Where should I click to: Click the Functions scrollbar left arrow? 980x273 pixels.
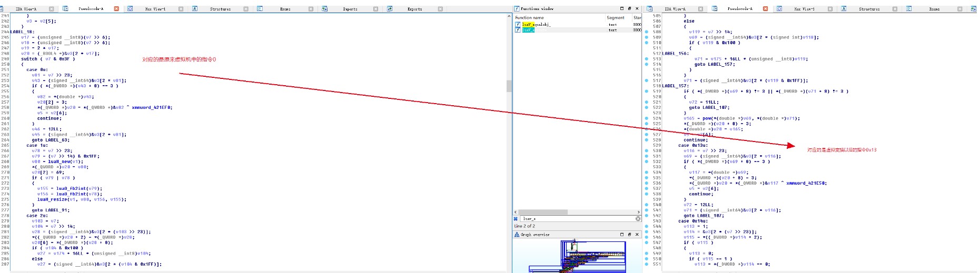(x=516, y=212)
